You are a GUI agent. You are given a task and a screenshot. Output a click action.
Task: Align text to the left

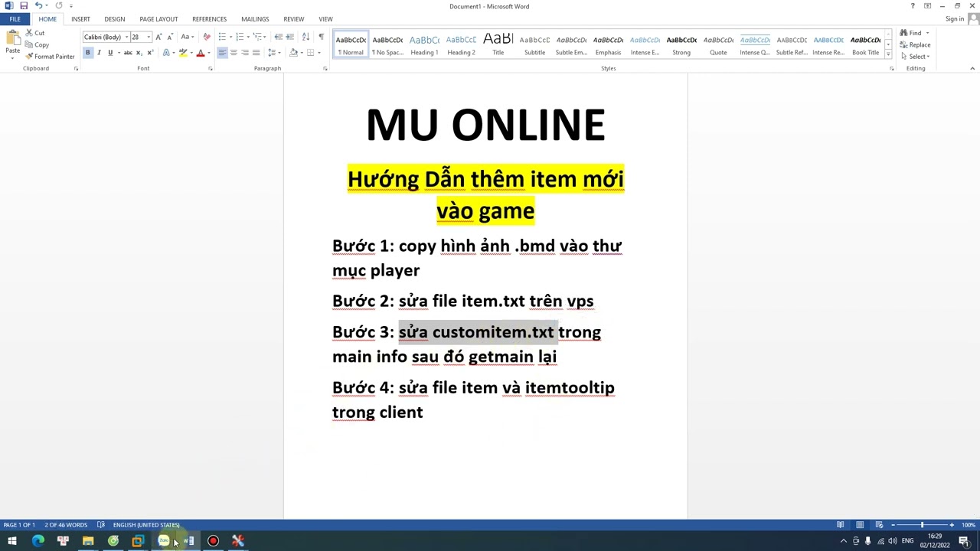click(222, 53)
